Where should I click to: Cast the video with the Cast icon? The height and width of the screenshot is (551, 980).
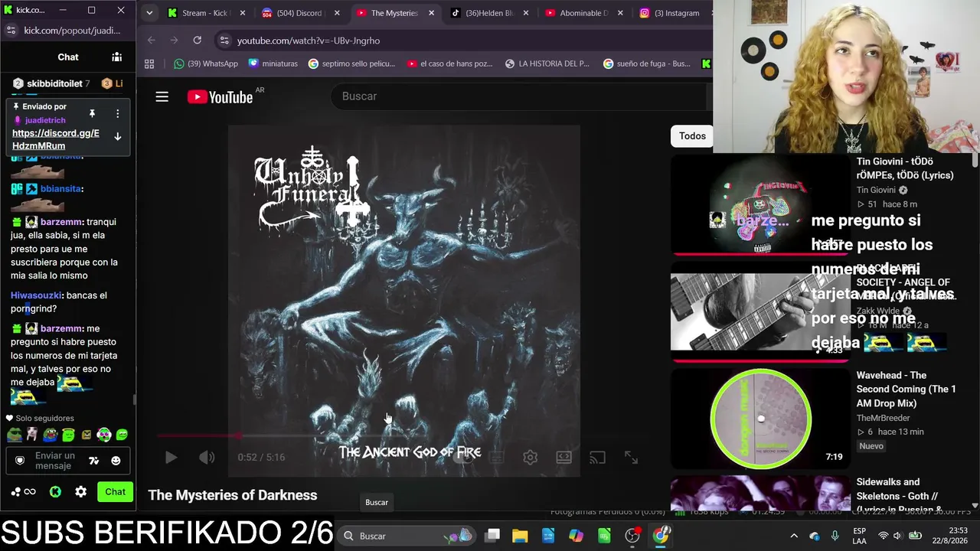point(597,457)
